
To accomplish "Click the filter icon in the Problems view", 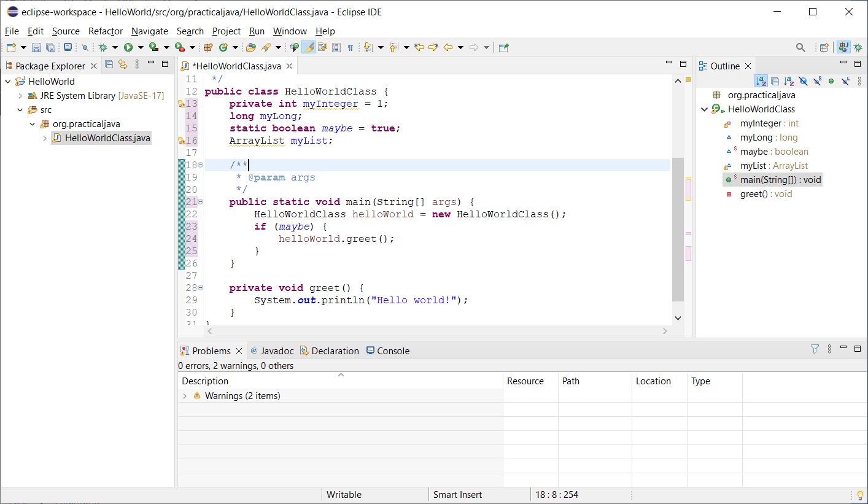I will pyautogui.click(x=815, y=349).
